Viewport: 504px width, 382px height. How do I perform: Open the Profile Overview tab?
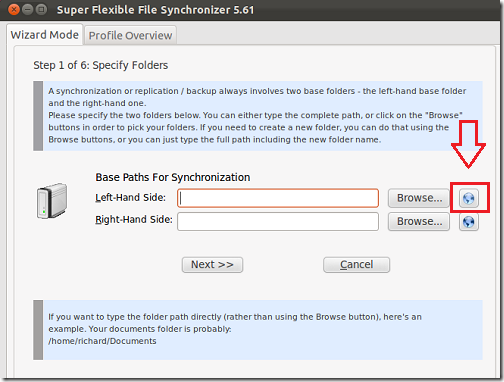(x=130, y=35)
